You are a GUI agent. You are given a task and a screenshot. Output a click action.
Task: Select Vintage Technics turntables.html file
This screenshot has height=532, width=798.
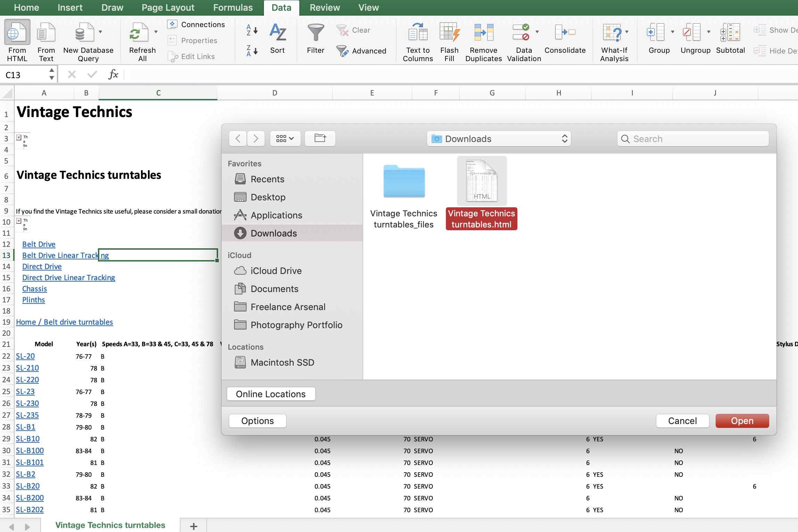click(x=482, y=193)
